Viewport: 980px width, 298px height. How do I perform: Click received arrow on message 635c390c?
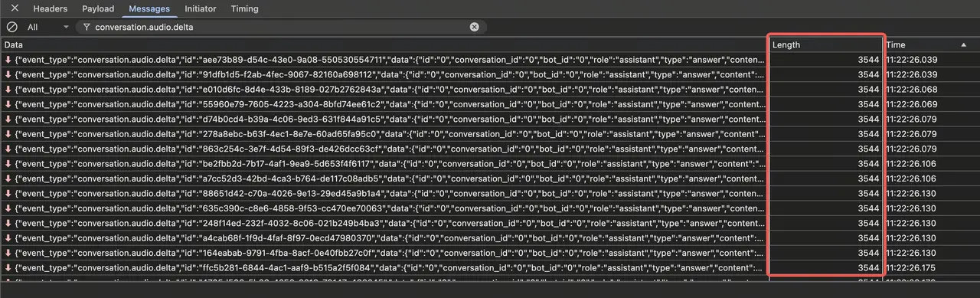(8, 208)
